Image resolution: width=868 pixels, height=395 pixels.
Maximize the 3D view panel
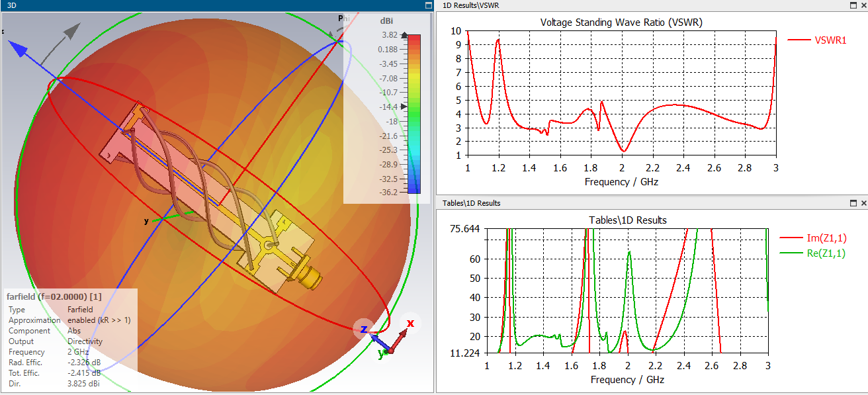point(428,5)
